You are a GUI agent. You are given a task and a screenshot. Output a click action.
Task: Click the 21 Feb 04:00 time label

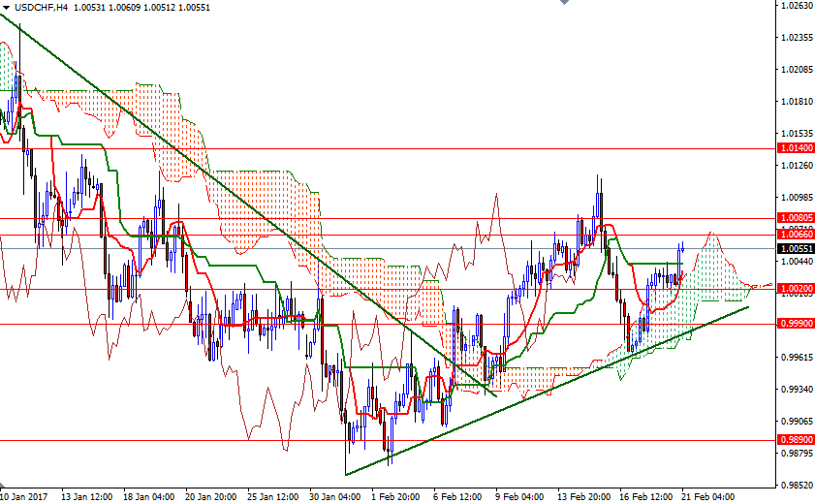point(708,496)
